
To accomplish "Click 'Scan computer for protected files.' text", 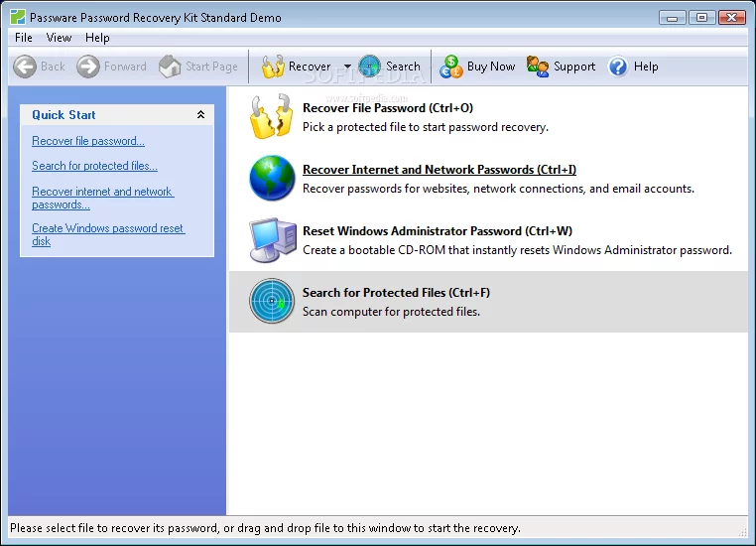I will pos(391,312).
